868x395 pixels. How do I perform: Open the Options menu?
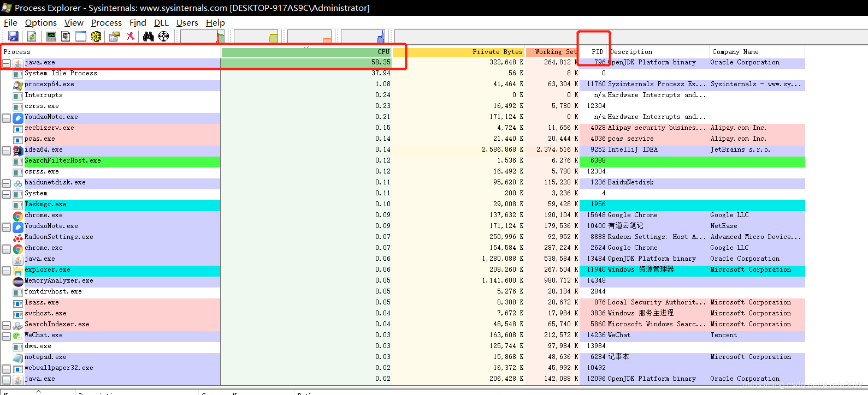41,23
